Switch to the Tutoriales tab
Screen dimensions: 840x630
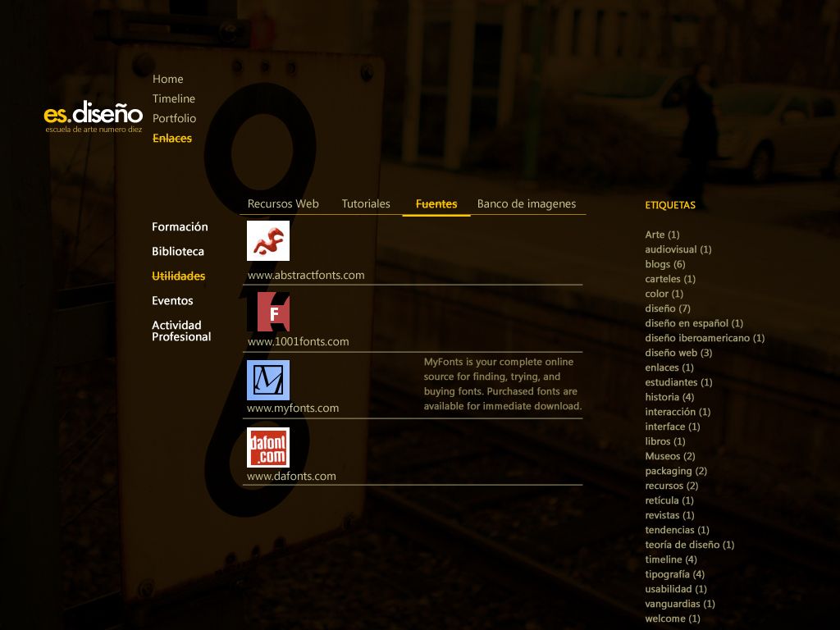366,203
